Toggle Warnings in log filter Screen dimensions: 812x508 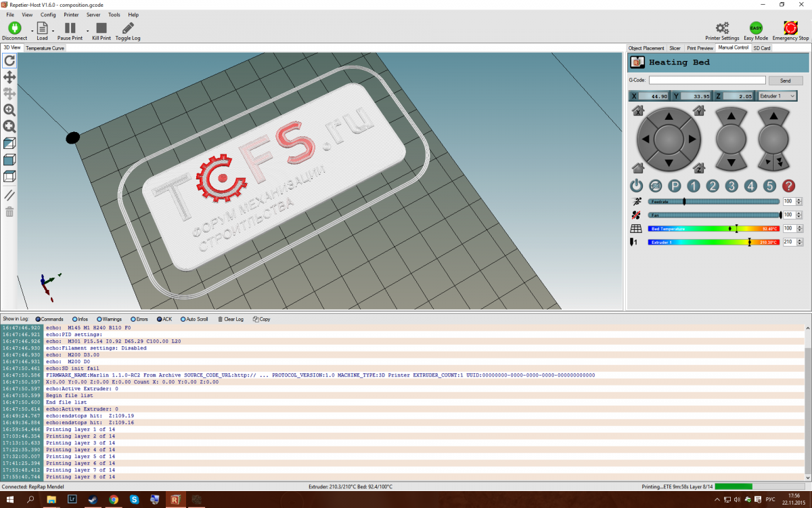tap(109, 319)
